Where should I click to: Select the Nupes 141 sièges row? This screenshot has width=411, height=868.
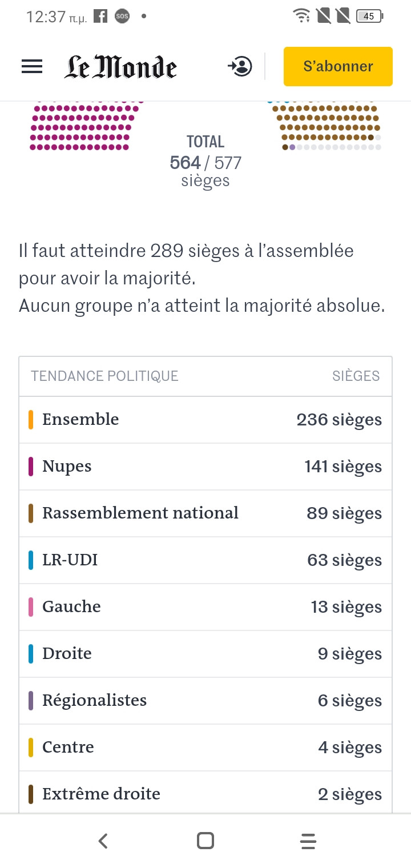(205, 467)
